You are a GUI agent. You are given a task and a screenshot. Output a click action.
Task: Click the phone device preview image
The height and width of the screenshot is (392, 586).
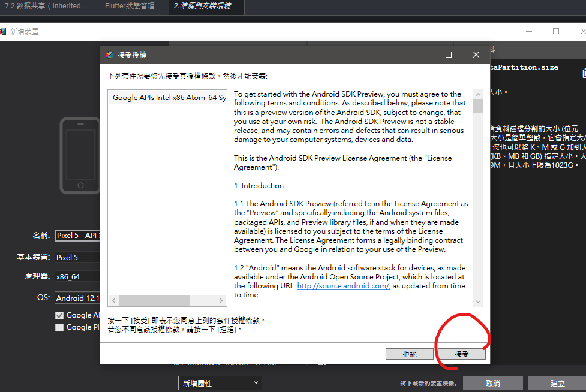pos(80,156)
